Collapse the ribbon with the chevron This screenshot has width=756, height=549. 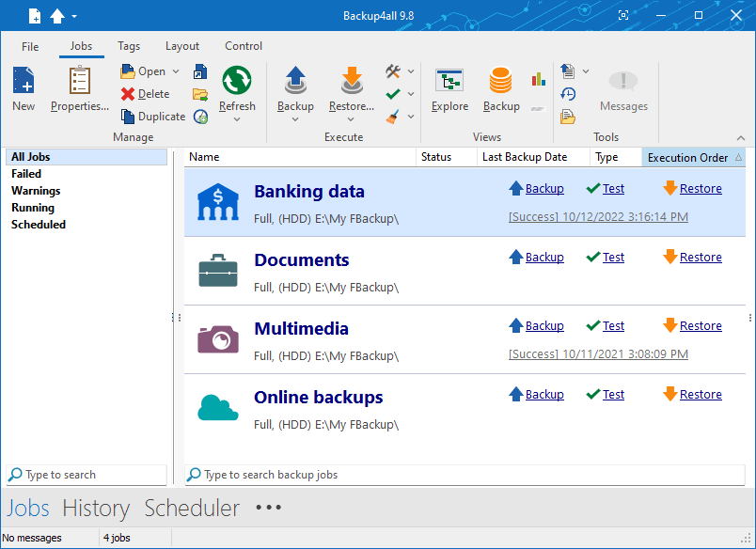pyautogui.click(x=741, y=138)
